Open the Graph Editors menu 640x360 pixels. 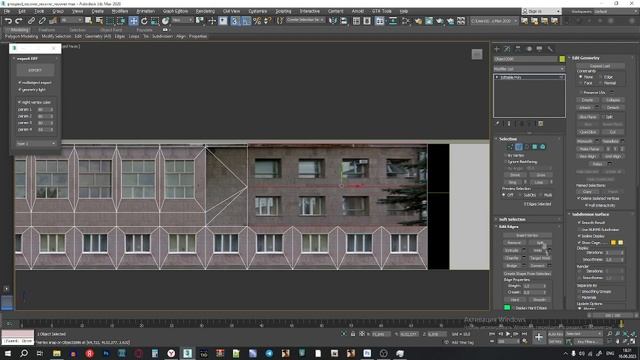point(175,11)
